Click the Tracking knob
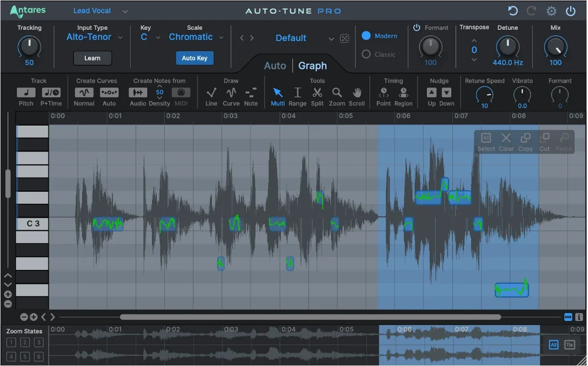588x366 pixels. 29,47
